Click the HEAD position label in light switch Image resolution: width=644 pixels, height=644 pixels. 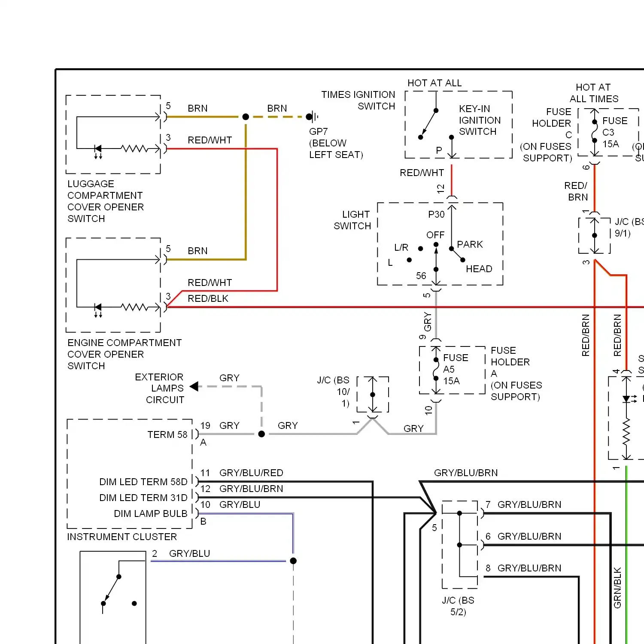tap(479, 269)
